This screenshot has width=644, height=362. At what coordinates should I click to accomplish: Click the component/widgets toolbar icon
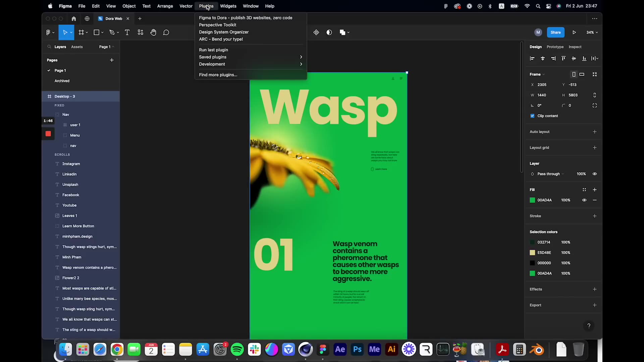tap(140, 32)
